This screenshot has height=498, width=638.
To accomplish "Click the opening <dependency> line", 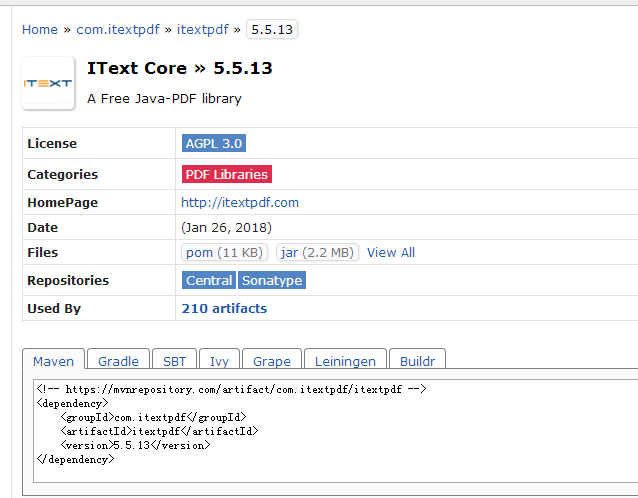I will [x=72, y=403].
